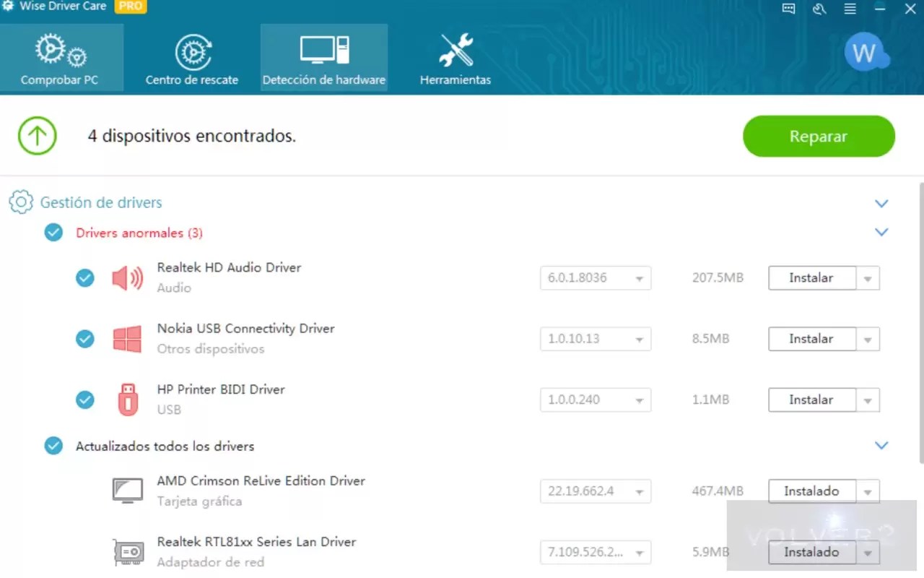Select the Realtek HD Audio Driver name
Image resolution: width=924 pixels, height=578 pixels.
pos(229,267)
